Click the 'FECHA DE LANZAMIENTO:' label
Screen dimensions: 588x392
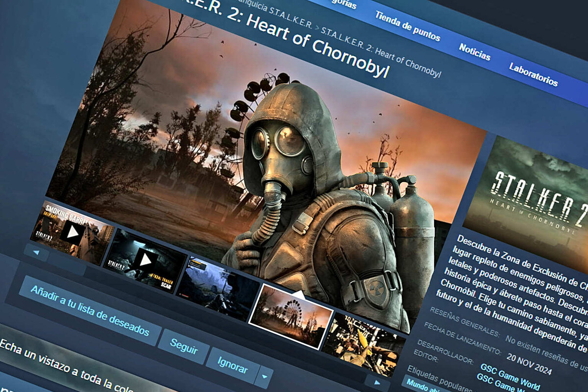click(463, 337)
